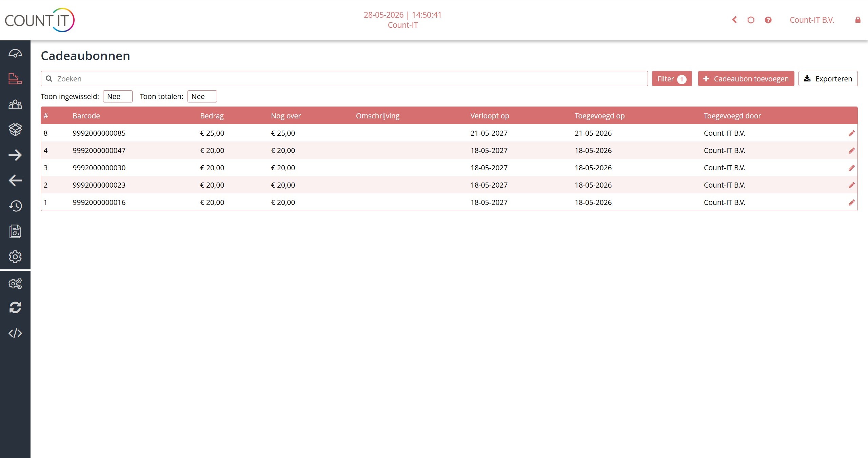
Task: Open the code brackets developer icon
Action: pos(15,333)
